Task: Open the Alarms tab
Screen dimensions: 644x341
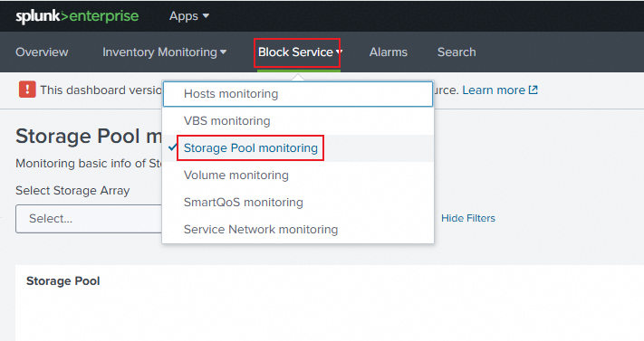Action: [389, 52]
